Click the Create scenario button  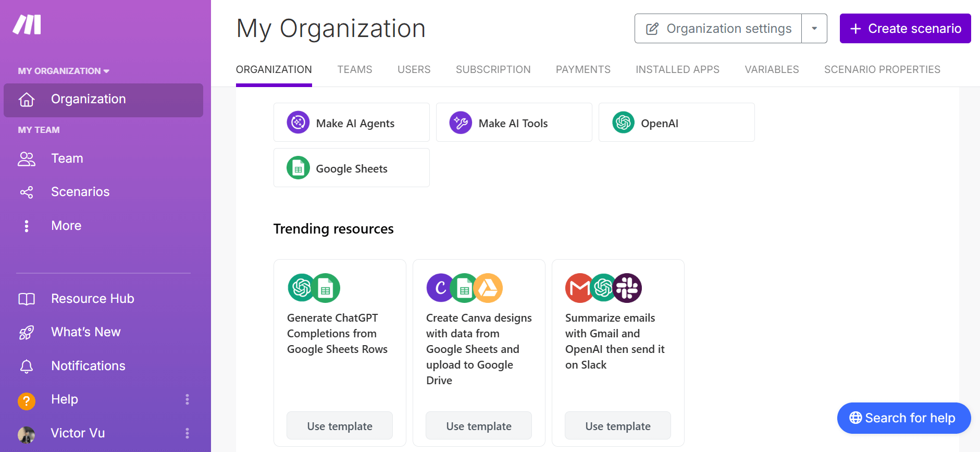click(x=905, y=29)
